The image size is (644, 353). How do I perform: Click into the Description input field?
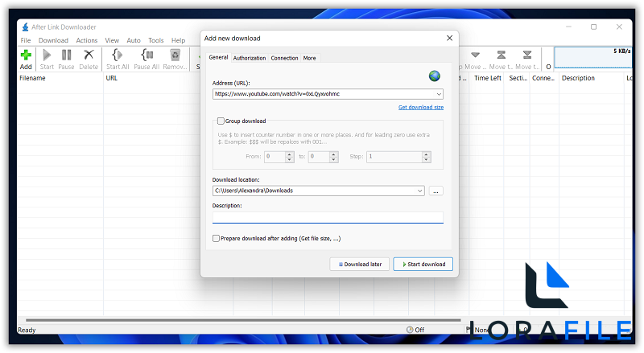click(328, 217)
